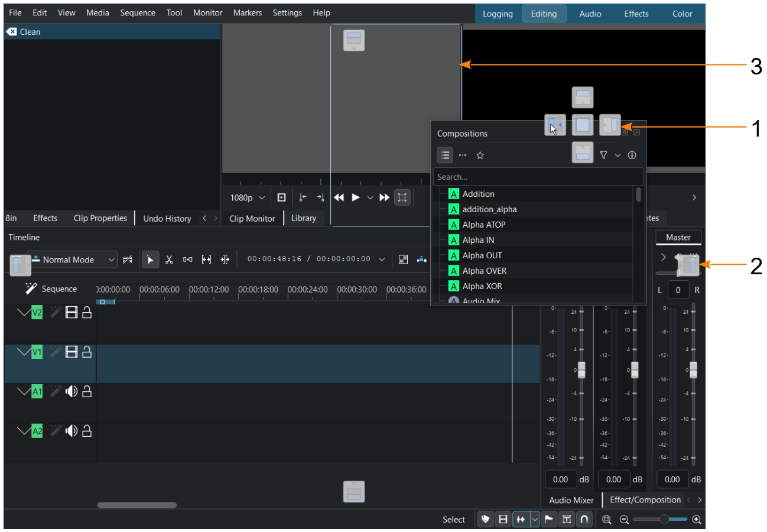Image resolution: width=767 pixels, height=532 pixels.
Task: Select Alpha OVER in compositions list
Action: click(x=484, y=271)
